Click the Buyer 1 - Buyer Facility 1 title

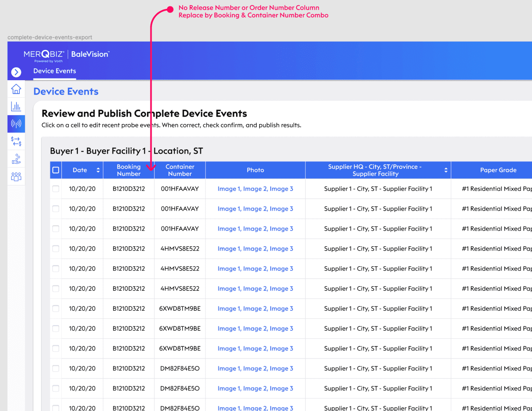coord(127,151)
